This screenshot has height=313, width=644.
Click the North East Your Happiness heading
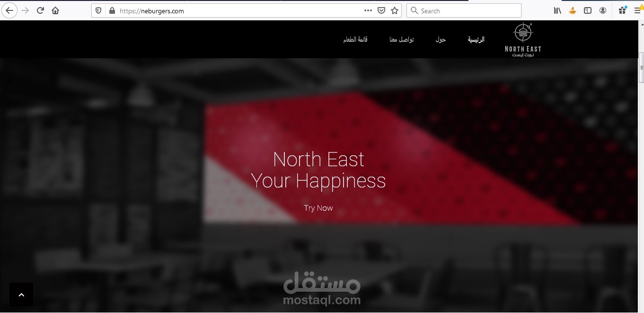pyautogui.click(x=318, y=170)
